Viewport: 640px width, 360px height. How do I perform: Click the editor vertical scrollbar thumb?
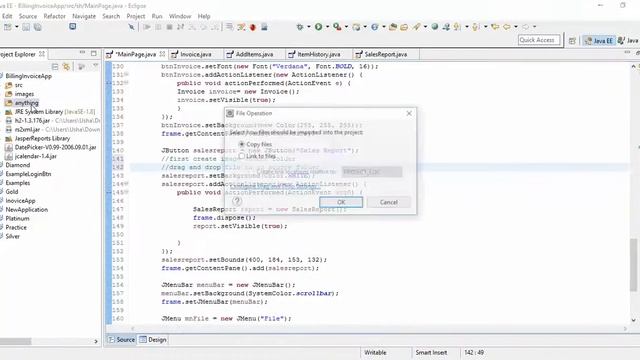click(x=633, y=264)
